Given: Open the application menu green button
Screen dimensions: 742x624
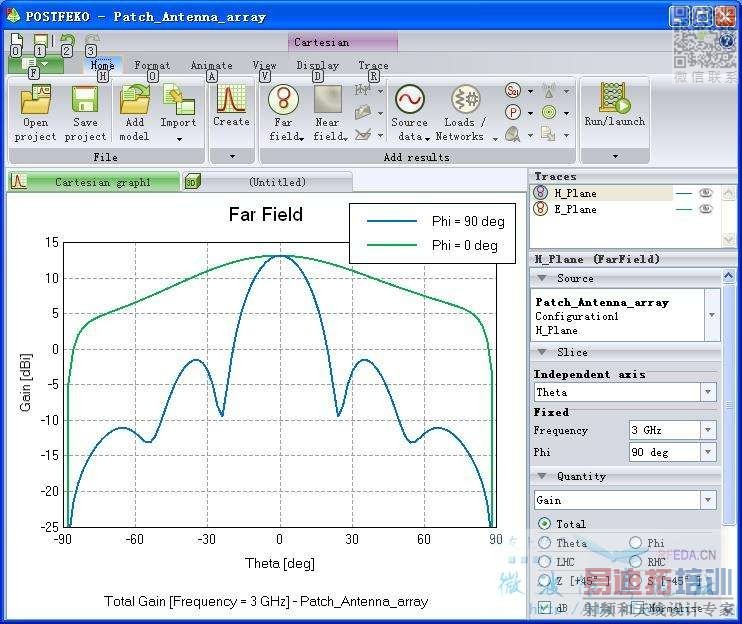Looking at the screenshot, I should pos(35,63).
